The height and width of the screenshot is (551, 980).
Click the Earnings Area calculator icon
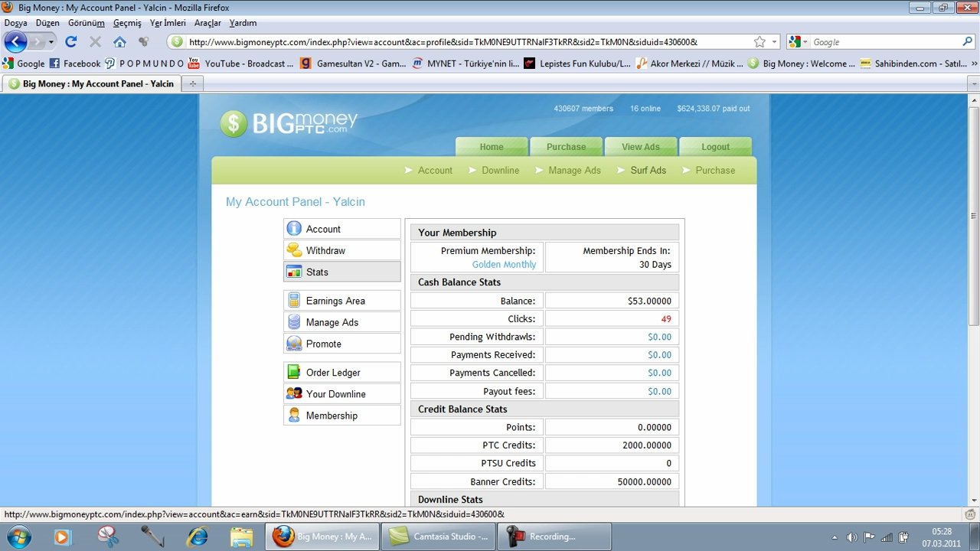coord(294,301)
